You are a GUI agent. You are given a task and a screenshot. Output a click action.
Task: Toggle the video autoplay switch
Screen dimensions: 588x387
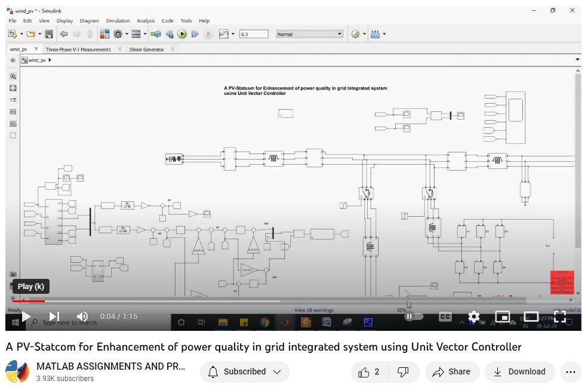(413, 317)
